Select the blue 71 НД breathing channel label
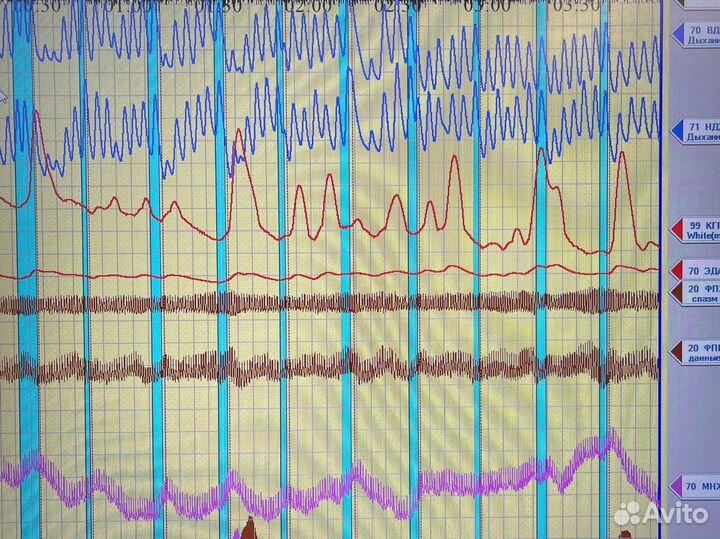Image resolution: width=720 pixels, height=539 pixels. [696, 134]
